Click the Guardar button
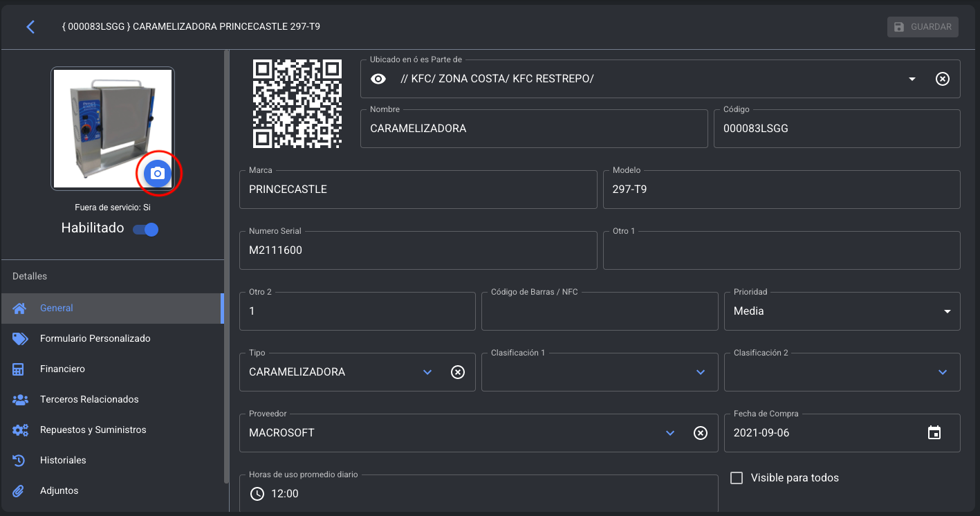This screenshot has width=980, height=516. [x=923, y=27]
